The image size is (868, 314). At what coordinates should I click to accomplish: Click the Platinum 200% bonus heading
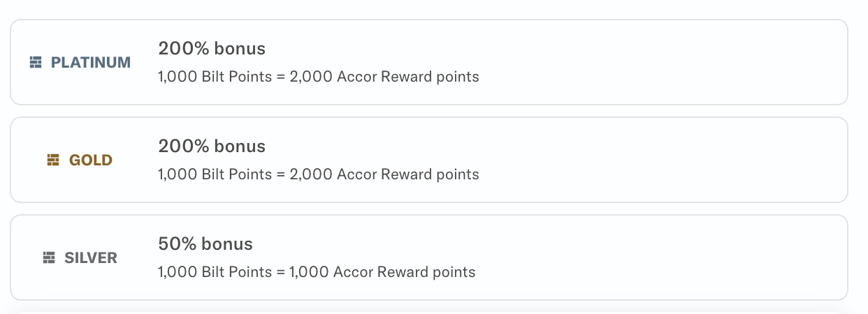[212, 49]
